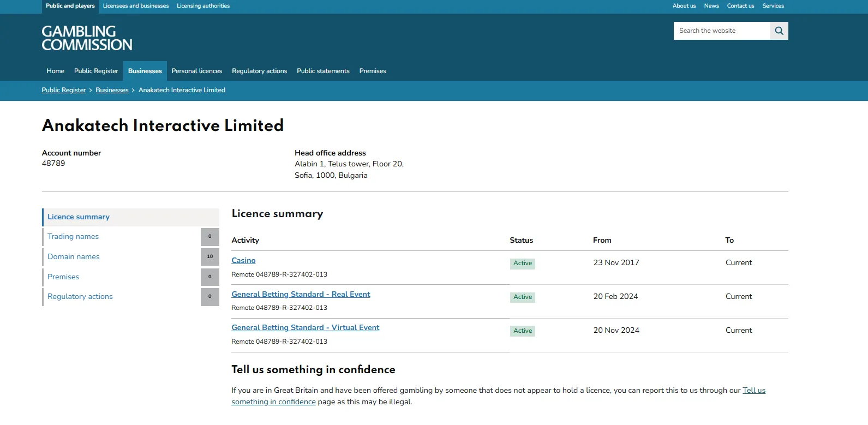Open the Gambling Commission logo homepage

pyautogui.click(x=87, y=38)
